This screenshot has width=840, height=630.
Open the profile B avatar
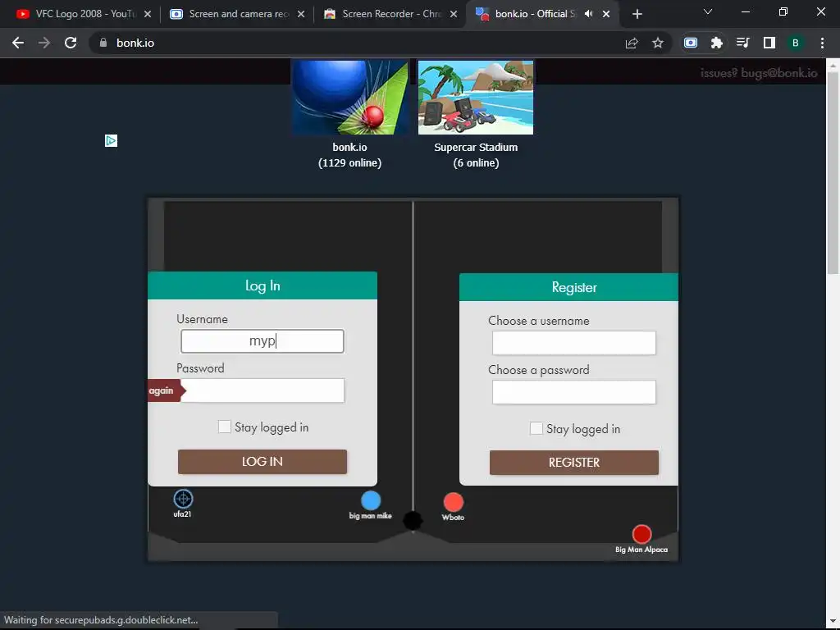[x=796, y=43]
